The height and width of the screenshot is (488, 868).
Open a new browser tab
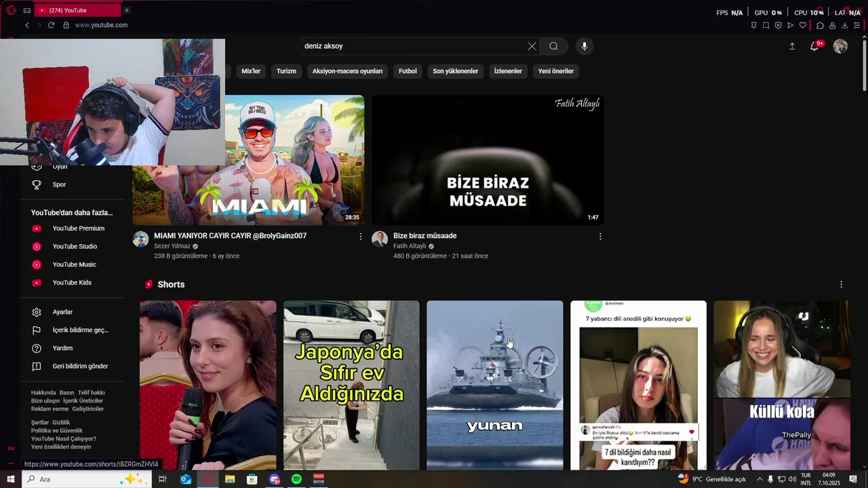[x=126, y=10]
